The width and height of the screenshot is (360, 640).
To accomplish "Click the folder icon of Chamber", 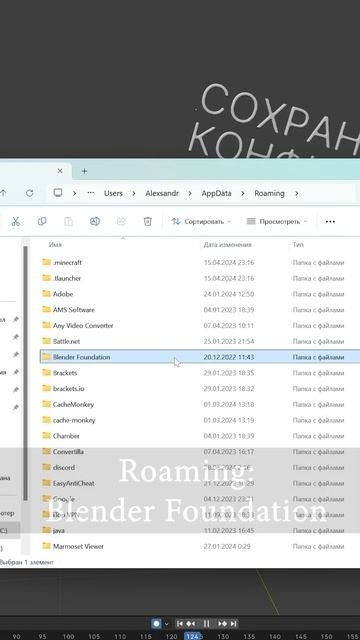I will pyautogui.click(x=46, y=436).
